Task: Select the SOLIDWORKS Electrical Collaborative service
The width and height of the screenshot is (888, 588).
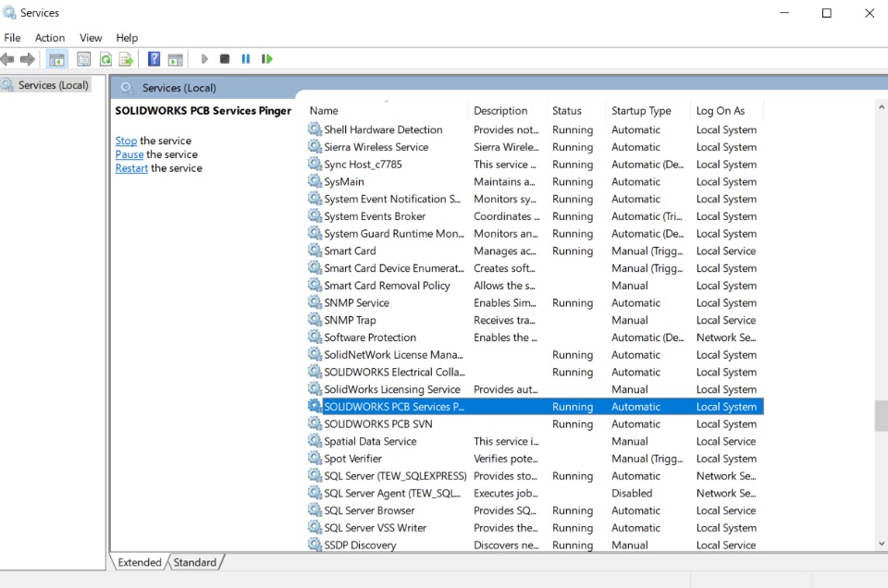Action: click(x=536, y=372)
